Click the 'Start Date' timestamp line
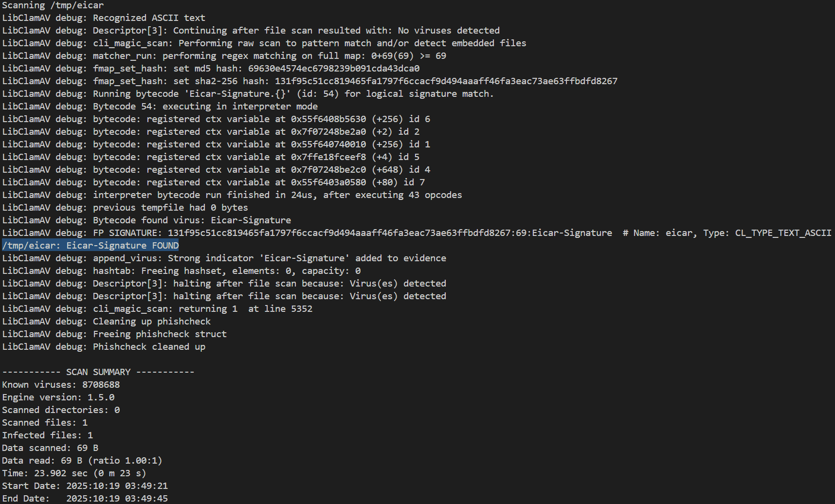Screen dimensions: 835x504 [x=85, y=486]
